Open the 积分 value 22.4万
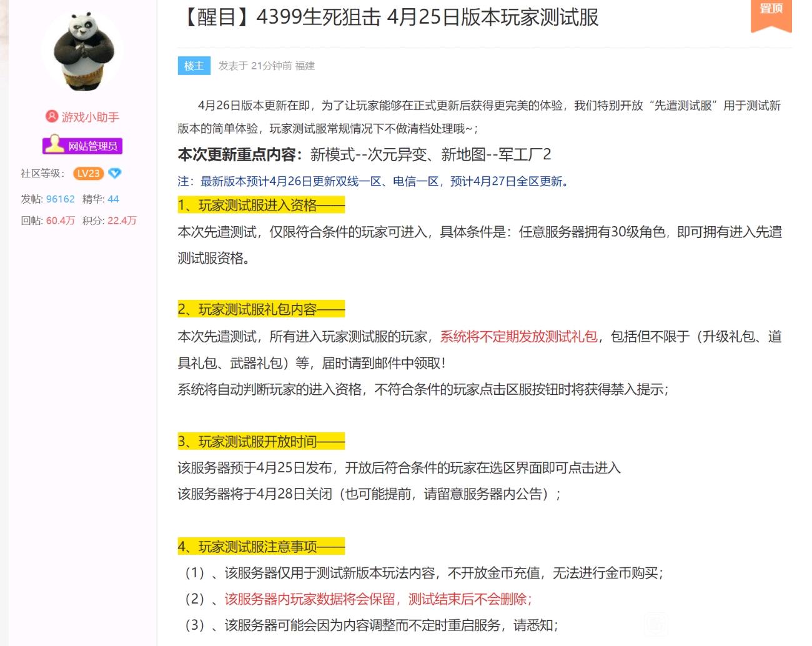Screen dimensions: 812x646 [x=121, y=221]
